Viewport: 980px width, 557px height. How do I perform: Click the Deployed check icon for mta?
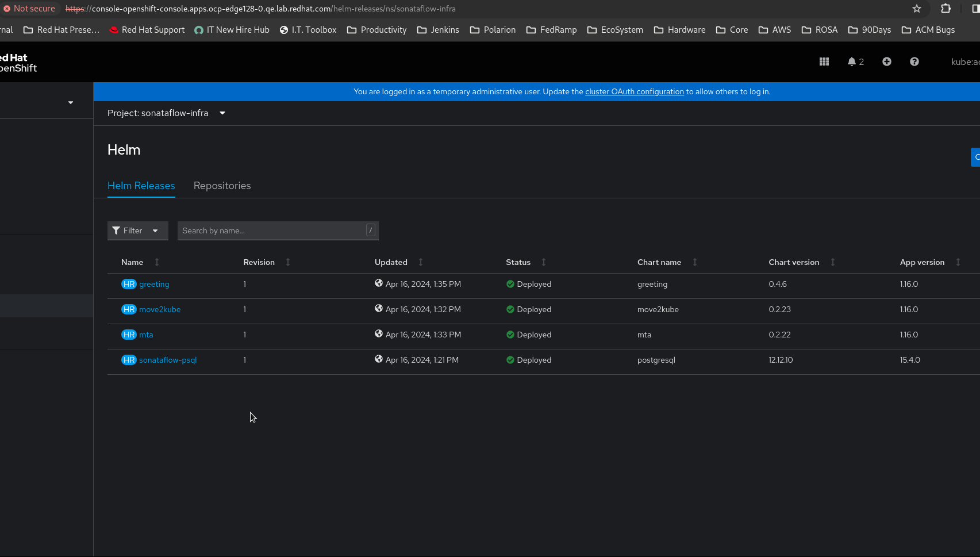click(510, 335)
